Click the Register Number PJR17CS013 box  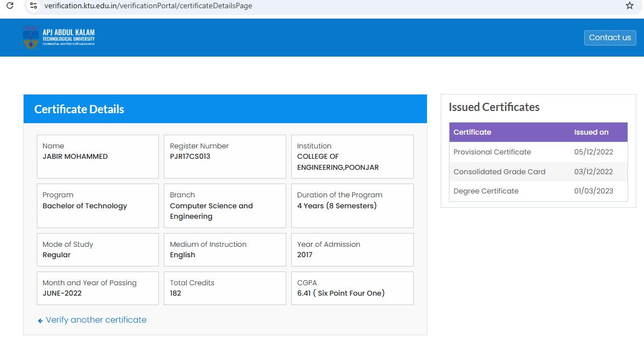tap(225, 157)
